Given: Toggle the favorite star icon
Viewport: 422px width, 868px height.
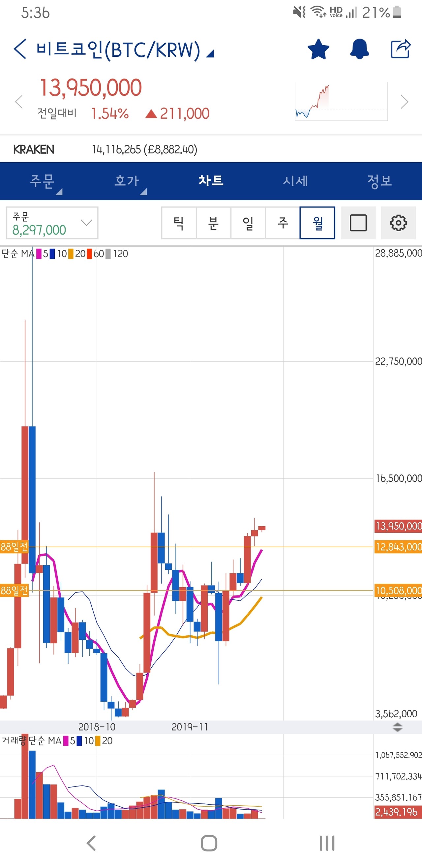Looking at the screenshot, I should pos(318,49).
